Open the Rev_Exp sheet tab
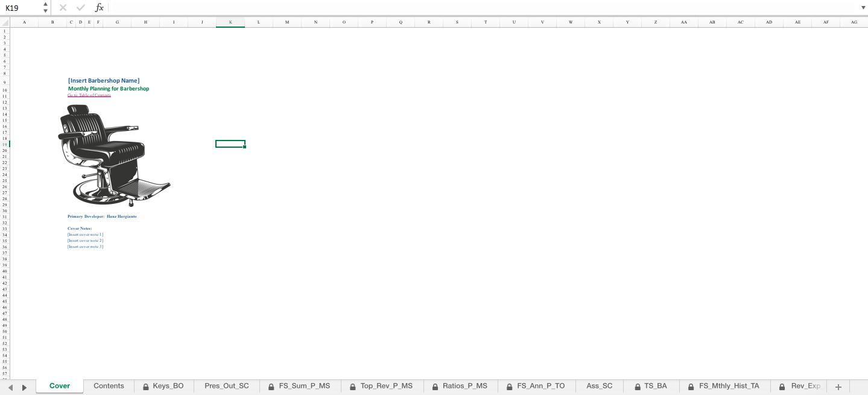868x395 pixels. tap(799, 386)
